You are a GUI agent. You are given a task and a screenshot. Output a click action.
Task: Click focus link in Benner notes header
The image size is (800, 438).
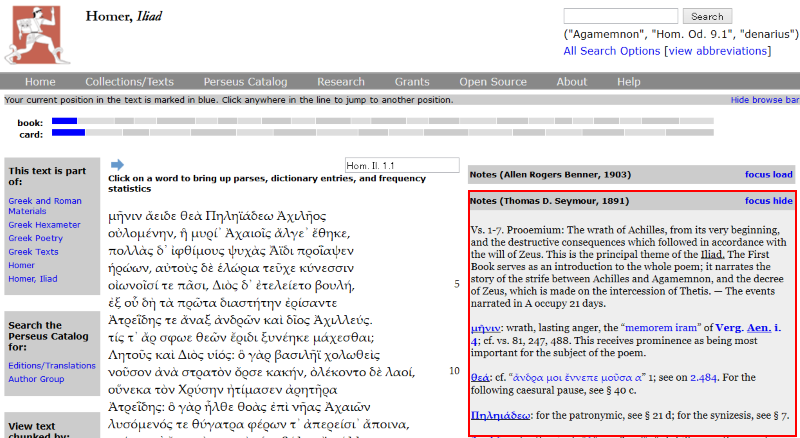click(x=757, y=175)
